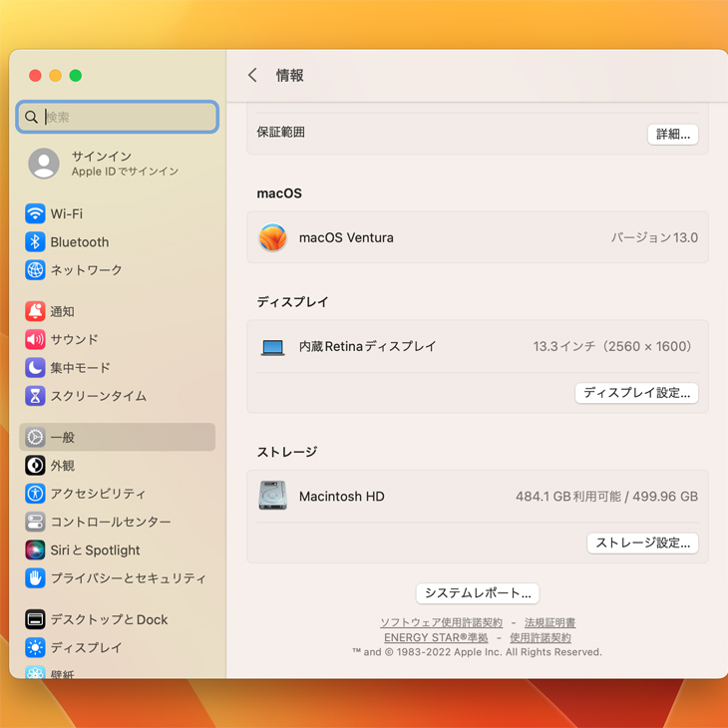728x728 pixels.
Task: Select 一般 row in sidebar
Action: pos(117,437)
